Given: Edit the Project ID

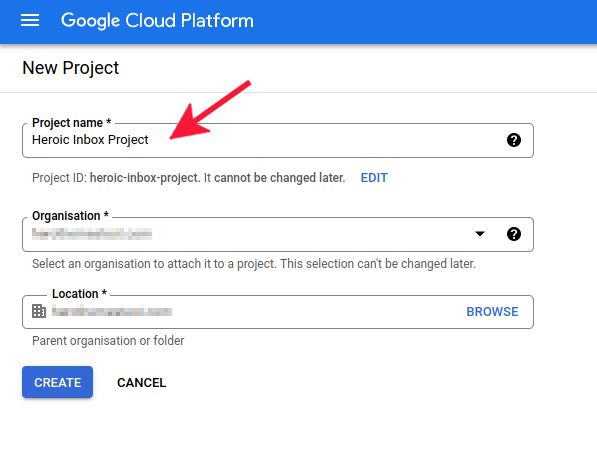Looking at the screenshot, I should (374, 178).
